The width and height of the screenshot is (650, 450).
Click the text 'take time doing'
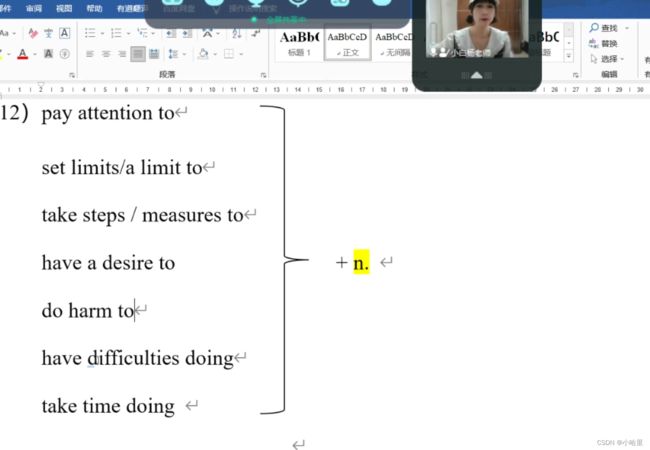[x=108, y=406]
